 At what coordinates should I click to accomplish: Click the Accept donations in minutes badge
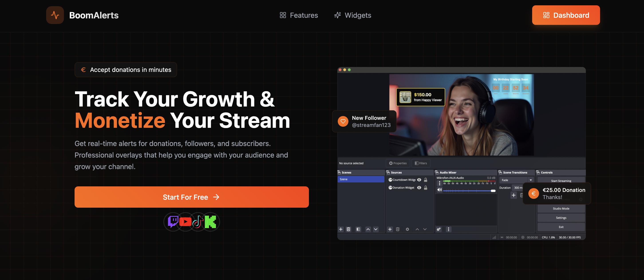tap(126, 70)
